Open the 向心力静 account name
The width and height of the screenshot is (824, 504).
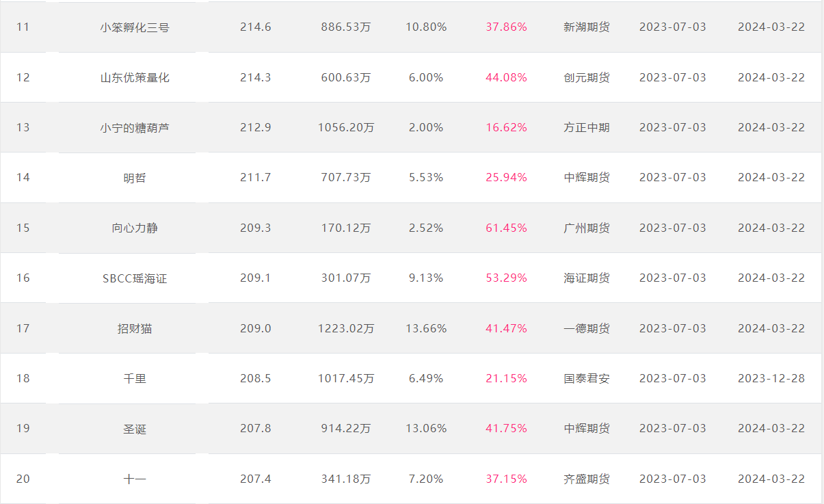pyautogui.click(x=135, y=228)
